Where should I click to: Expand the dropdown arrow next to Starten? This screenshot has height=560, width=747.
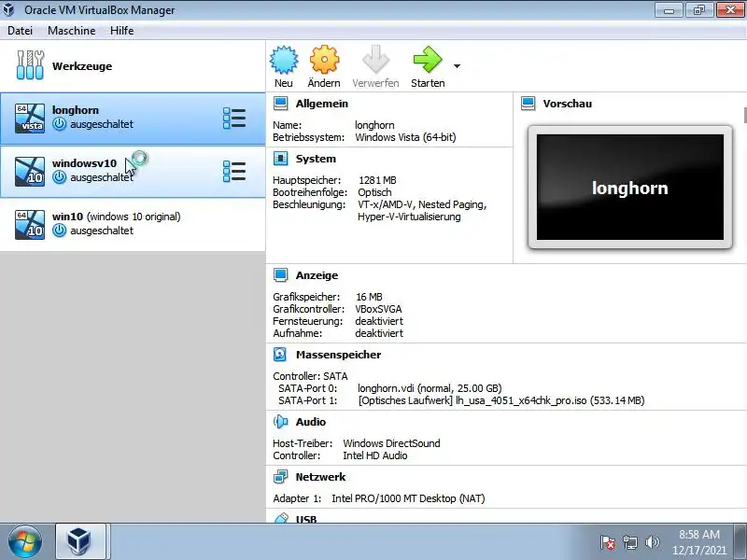tap(457, 65)
